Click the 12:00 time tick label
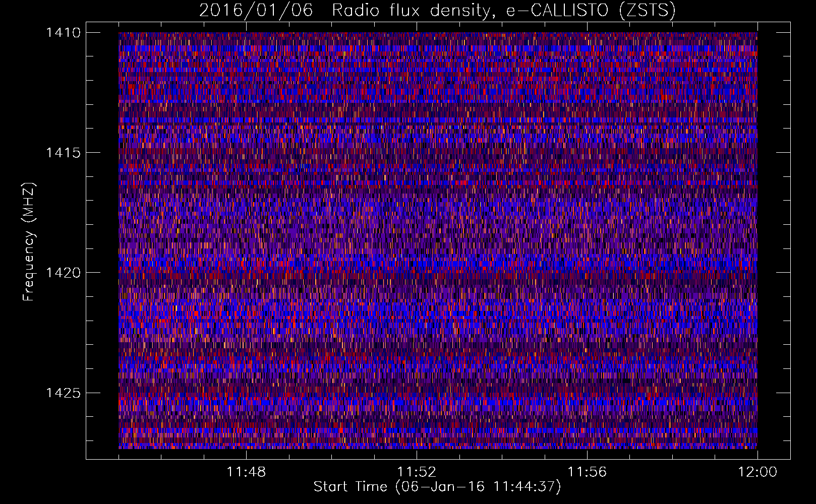The image size is (816, 504). point(757,472)
